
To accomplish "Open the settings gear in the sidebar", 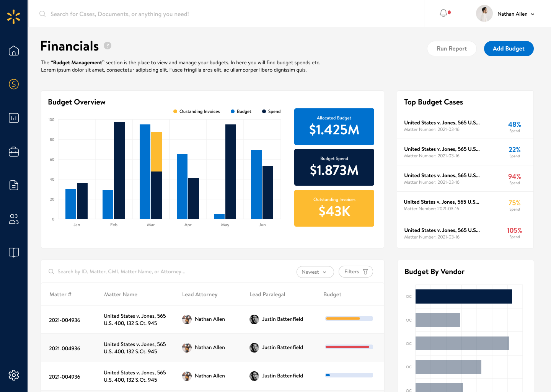I will coord(14,375).
